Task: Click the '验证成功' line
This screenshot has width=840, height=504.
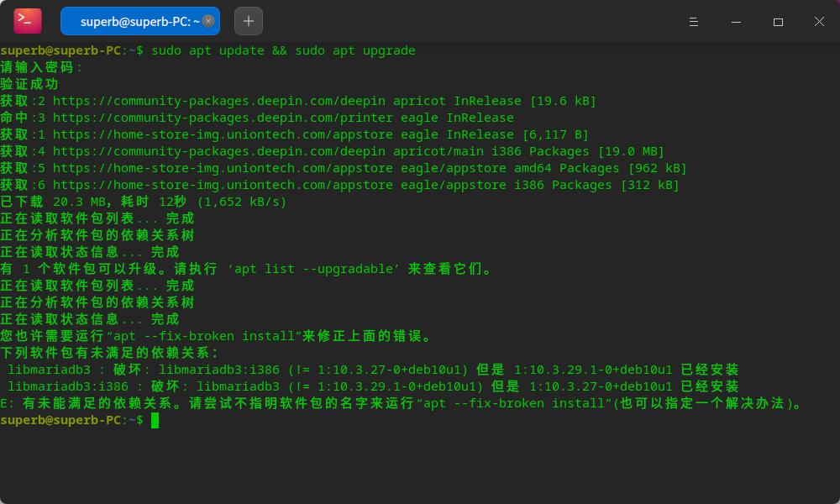Action: click(x=29, y=84)
